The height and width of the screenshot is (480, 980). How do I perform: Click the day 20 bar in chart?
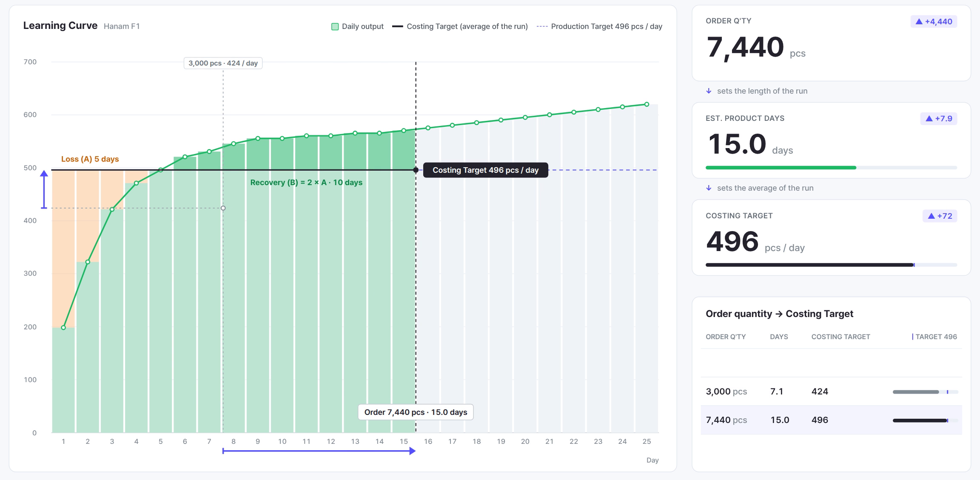click(x=525, y=275)
